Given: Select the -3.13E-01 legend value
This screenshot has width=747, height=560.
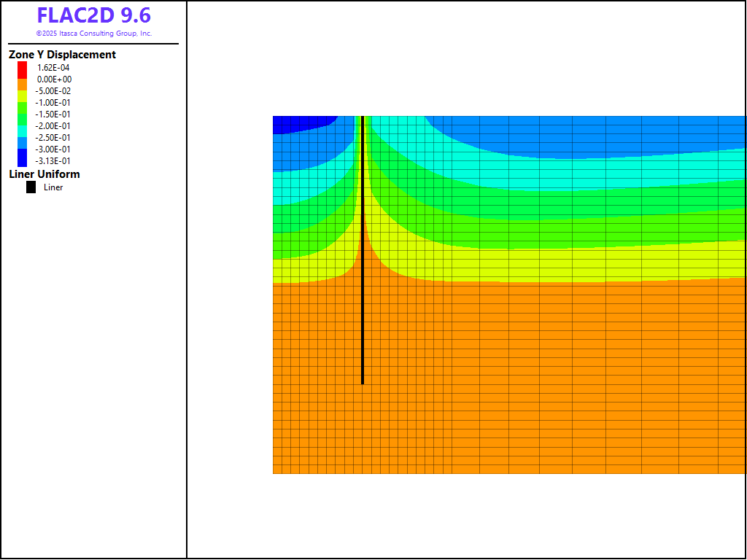Looking at the screenshot, I should [54, 161].
